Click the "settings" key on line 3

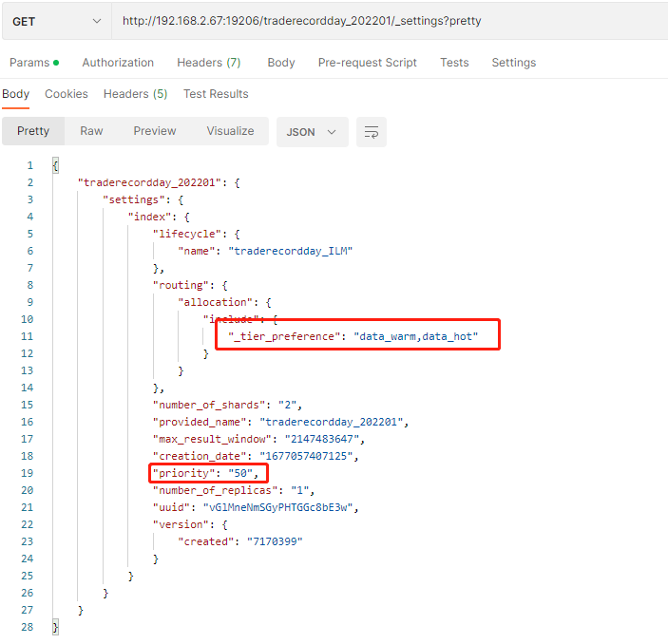(x=134, y=199)
